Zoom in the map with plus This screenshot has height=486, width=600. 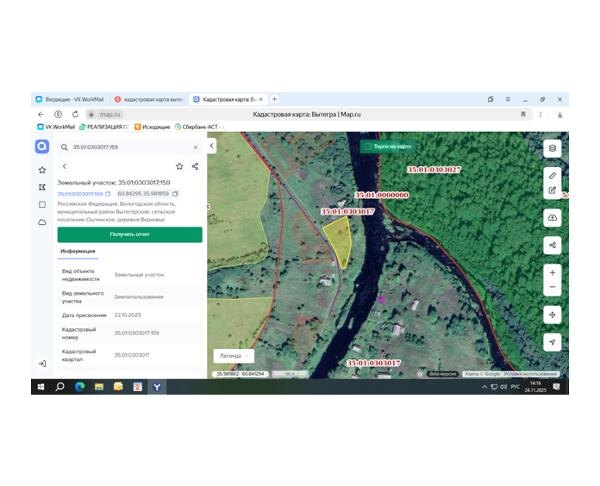(x=552, y=273)
